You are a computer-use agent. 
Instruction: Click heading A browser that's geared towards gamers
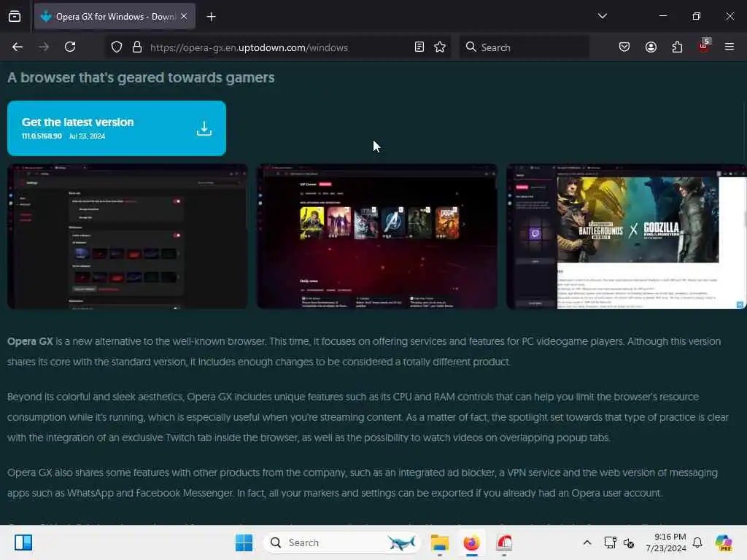click(x=141, y=77)
